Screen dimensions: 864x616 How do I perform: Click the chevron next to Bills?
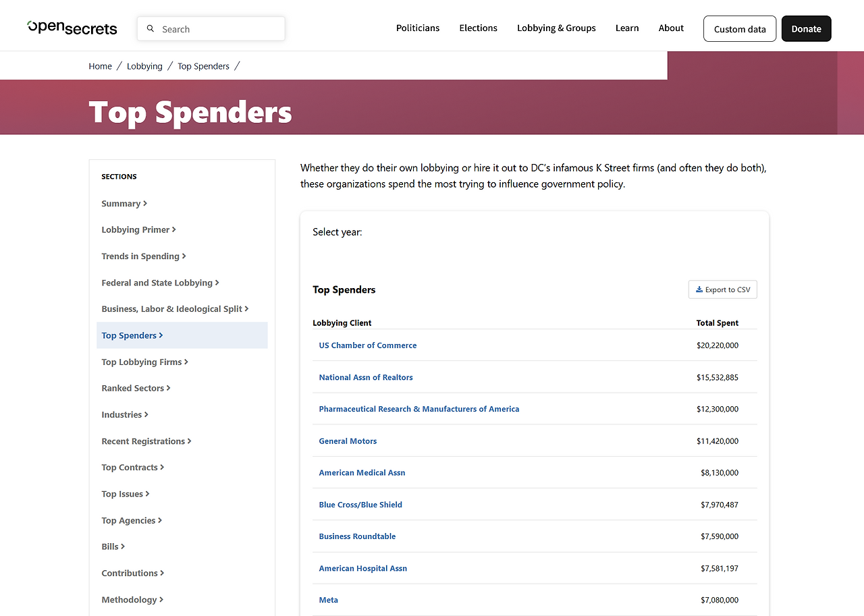pyautogui.click(x=123, y=547)
